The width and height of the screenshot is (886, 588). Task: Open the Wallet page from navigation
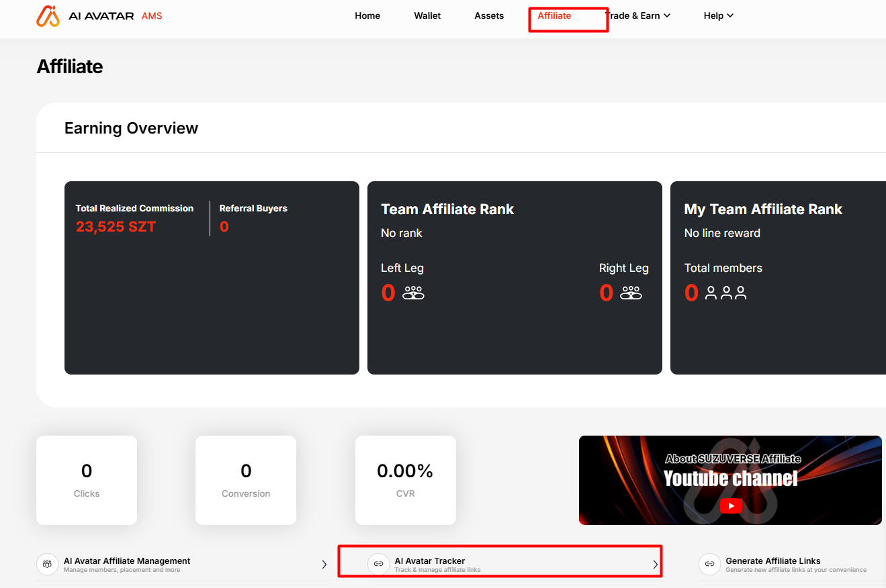pos(427,16)
